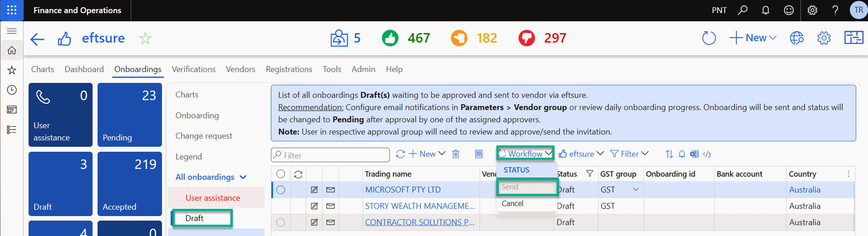Screen dimensions: 868x236
Task: Open the TR user profile avatar
Action: [858, 10]
